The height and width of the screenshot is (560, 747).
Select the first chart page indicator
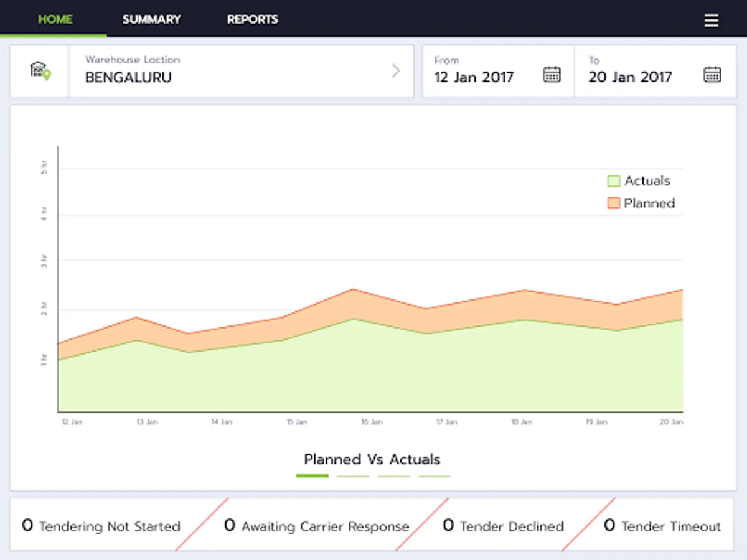tap(312, 476)
